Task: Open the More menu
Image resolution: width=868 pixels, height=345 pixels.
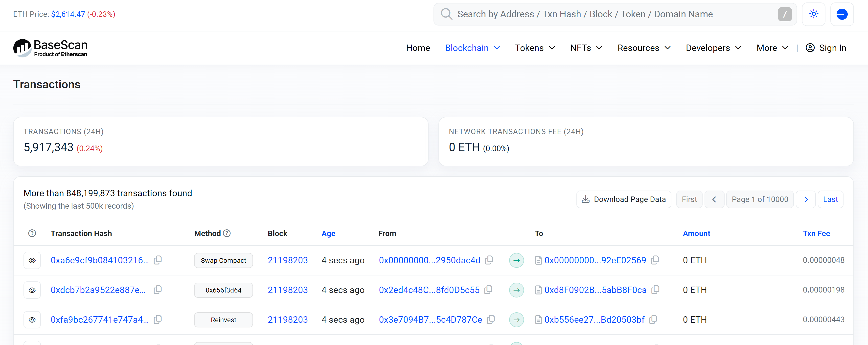Action: click(x=772, y=48)
